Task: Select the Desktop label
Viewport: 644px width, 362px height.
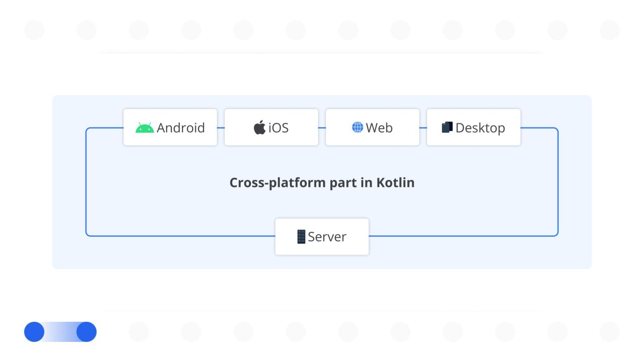Action: coord(480,128)
